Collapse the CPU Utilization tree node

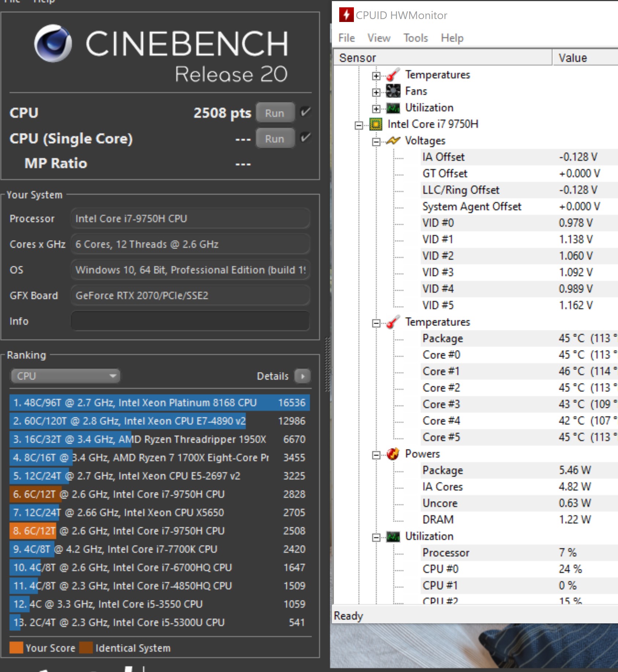coord(376,538)
